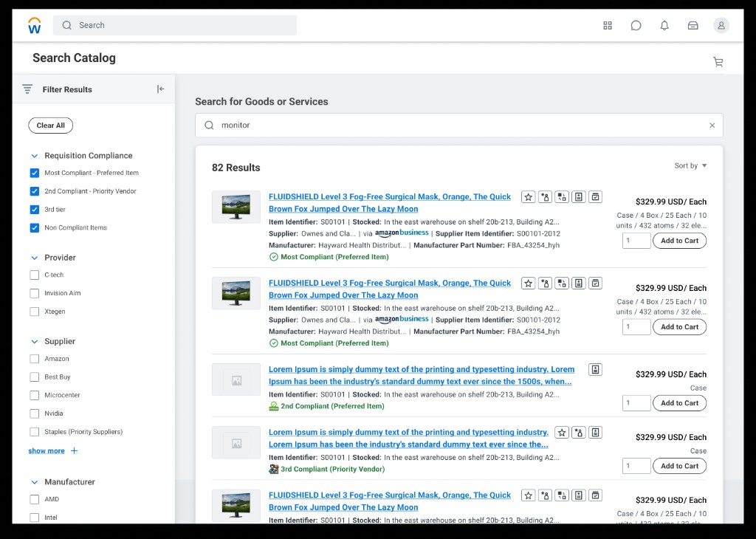This screenshot has width=756, height=539.
Task: Check the Intel manufacturer box
Action: pos(34,518)
